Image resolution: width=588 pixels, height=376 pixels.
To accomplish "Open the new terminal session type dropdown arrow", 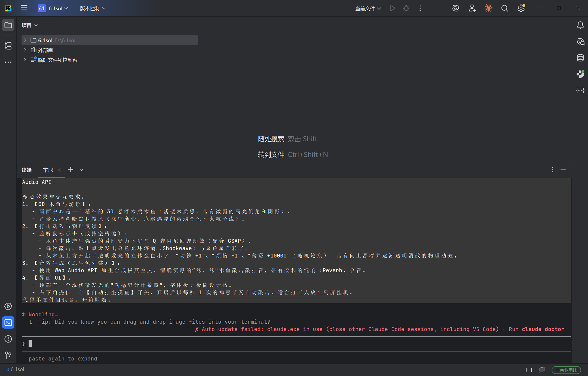I will (x=81, y=170).
